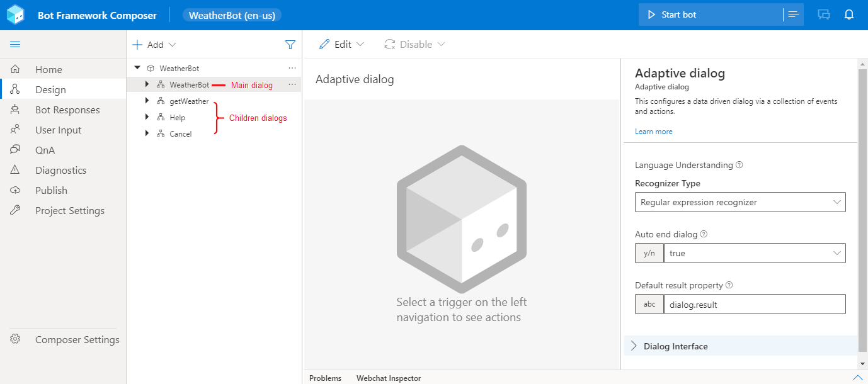Go to Project Settings page

70,210
